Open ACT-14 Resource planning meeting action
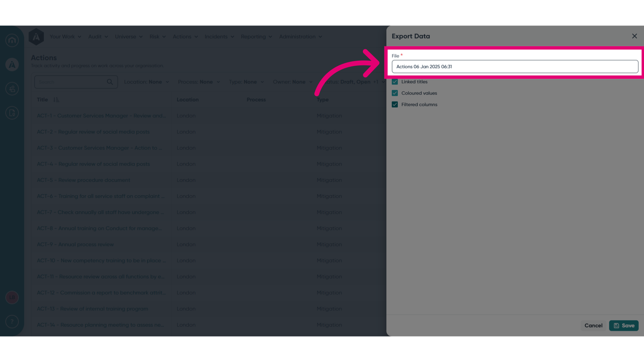This screenshot has height=362, width=644. click(x=101, y=325)
